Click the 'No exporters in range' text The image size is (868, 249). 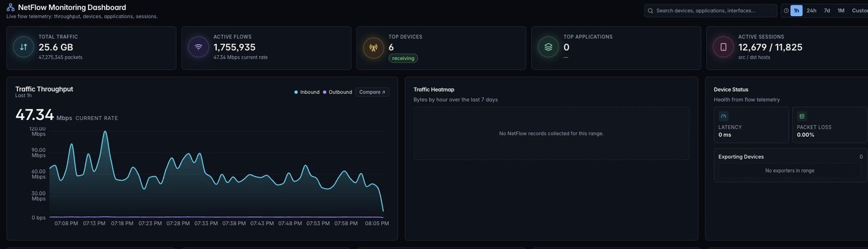coord(790,170)
